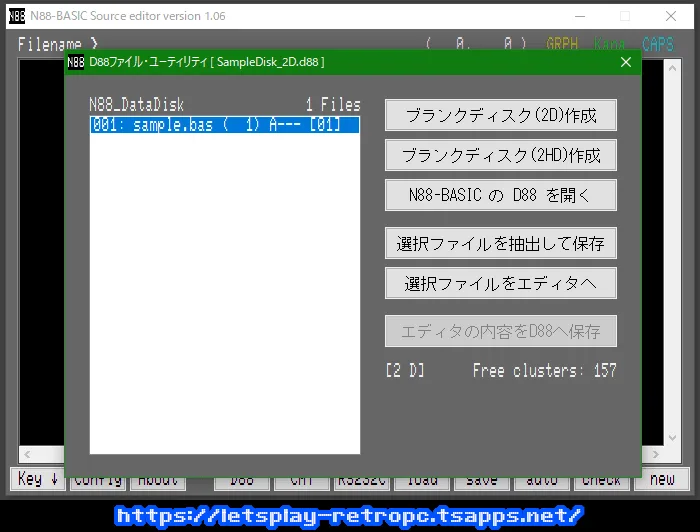Toggle the Kana indicator
Viewport: 700px width, 532px height.
(610, 44)
